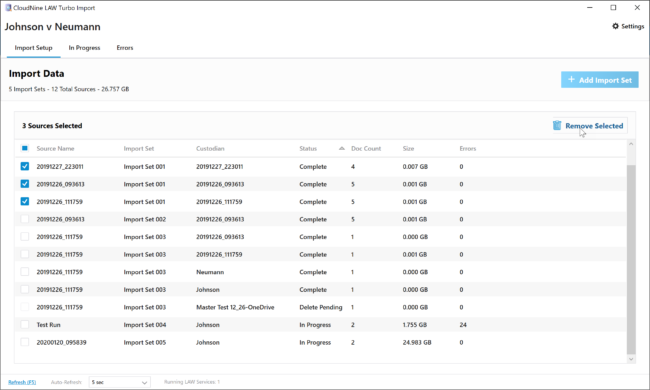Uncheck source 20191227_223011 checkbox
This screenshot has height=390, width=650.
(25, 166)
